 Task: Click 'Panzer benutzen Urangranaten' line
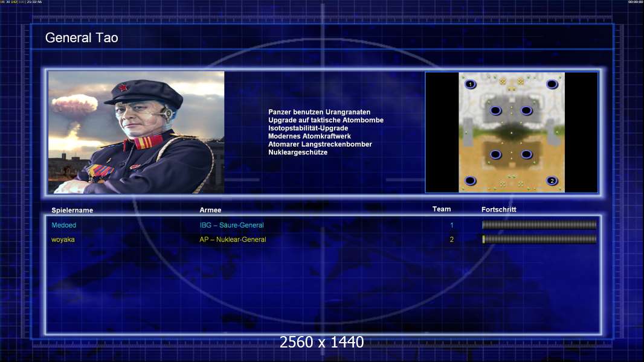pos(319,112)
